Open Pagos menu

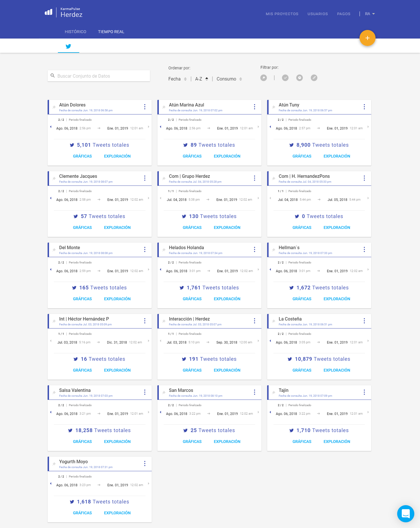point(344,14)
